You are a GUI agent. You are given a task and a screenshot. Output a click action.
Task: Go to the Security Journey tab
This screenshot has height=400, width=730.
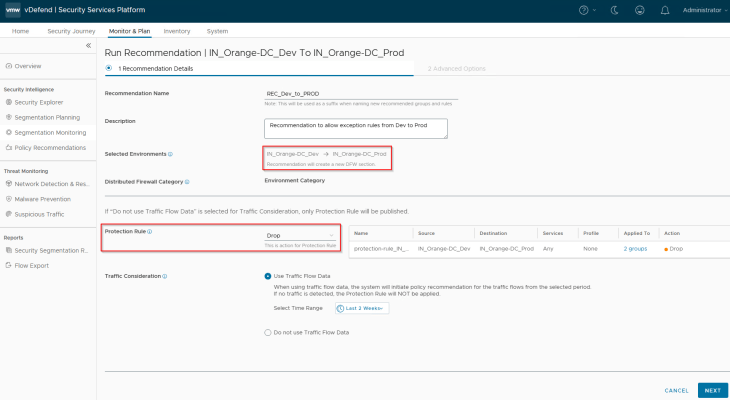[71, 31]
